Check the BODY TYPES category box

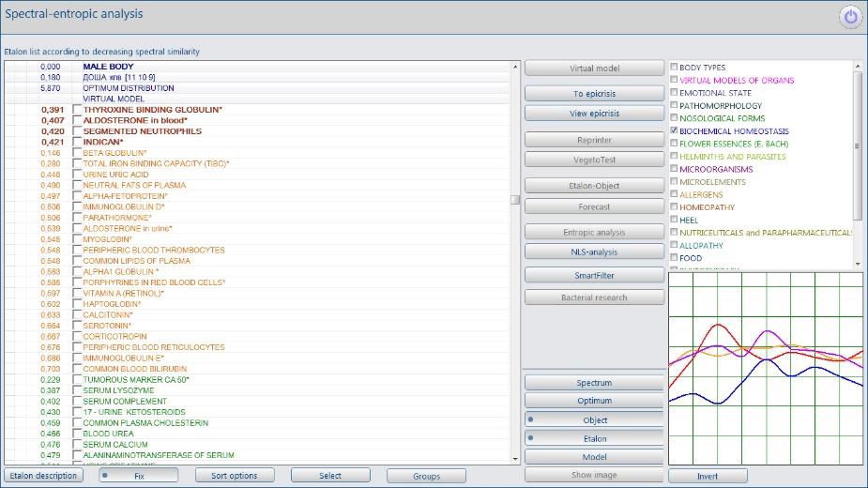674,67
